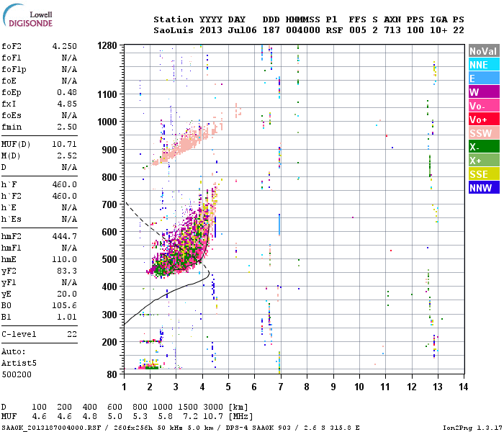Screen dimensions: 504x432
Task: Click the 1 MHz x-axis label
Action: (x=124, y=387)
